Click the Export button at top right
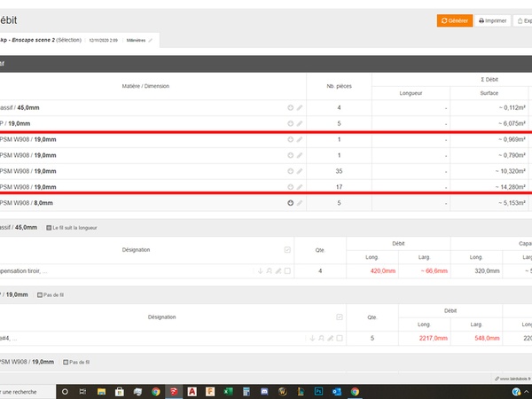Viewport: 532px width, 399px height. point(523,20)
